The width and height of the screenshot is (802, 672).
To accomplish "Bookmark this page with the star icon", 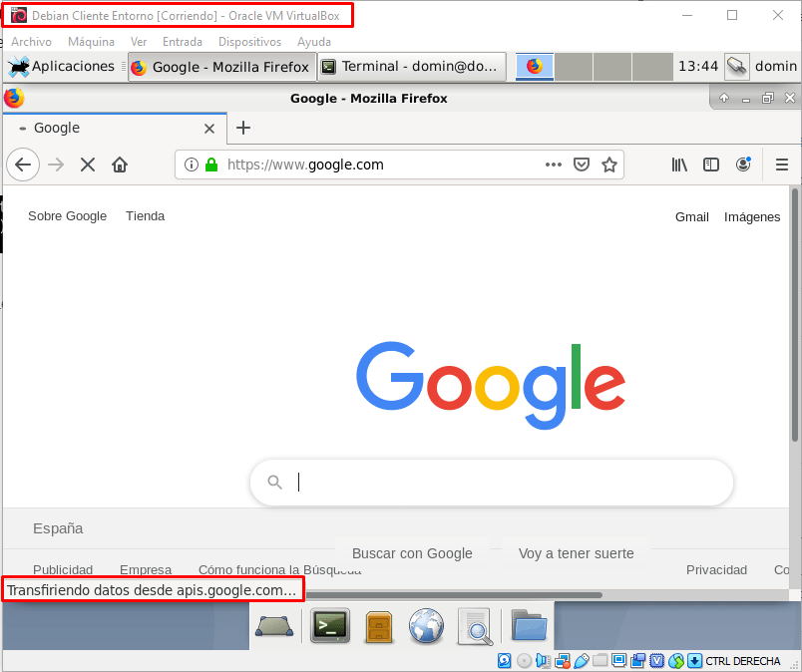I will 608,166.
